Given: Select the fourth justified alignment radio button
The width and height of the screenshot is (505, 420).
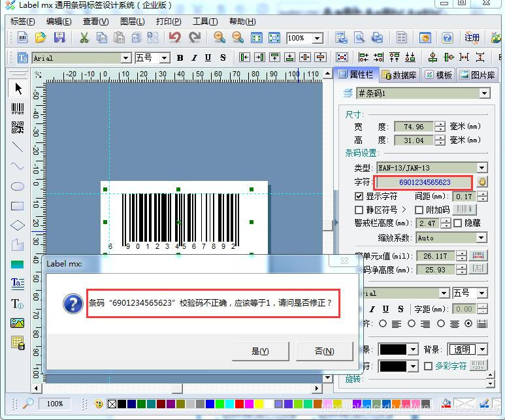Looking at the screenshot, I should 468,323.
